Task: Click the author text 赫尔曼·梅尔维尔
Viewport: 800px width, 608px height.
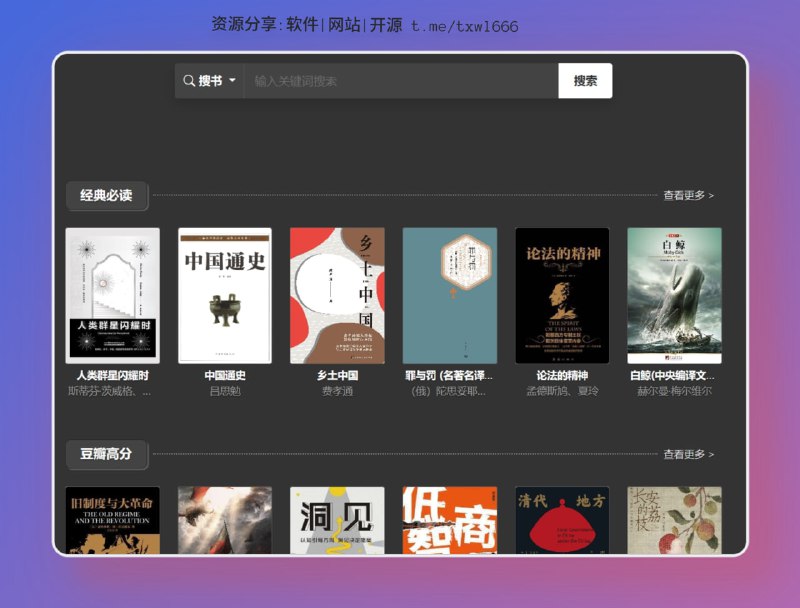Action: pyautogui.click(x=674, y=391)
